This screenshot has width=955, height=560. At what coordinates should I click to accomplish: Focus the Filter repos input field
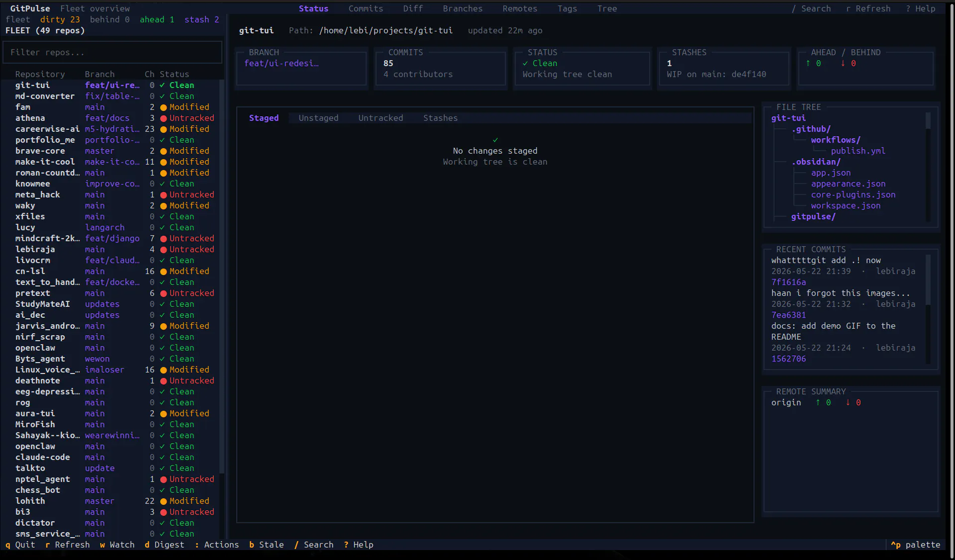click(x=112, y=52)
